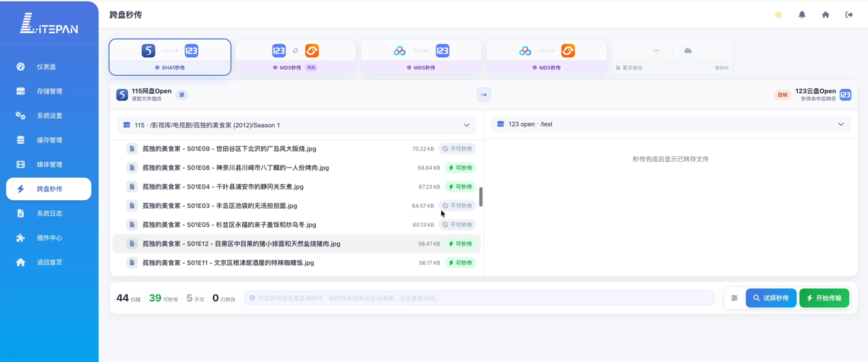The height and width of the screenshot is (362, 868).
Task: Select 跨盘秒传 in the sidebar
Action: pyautogui.click(x=48, y=189)
